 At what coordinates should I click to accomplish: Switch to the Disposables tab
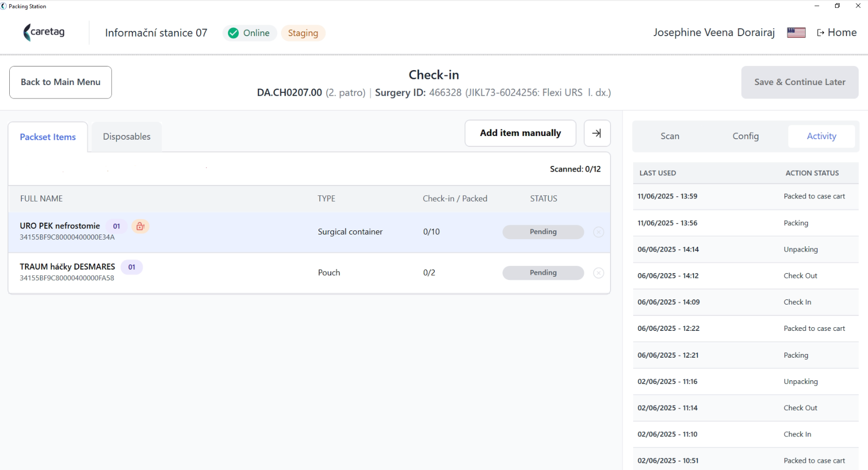tap(127, 137)
